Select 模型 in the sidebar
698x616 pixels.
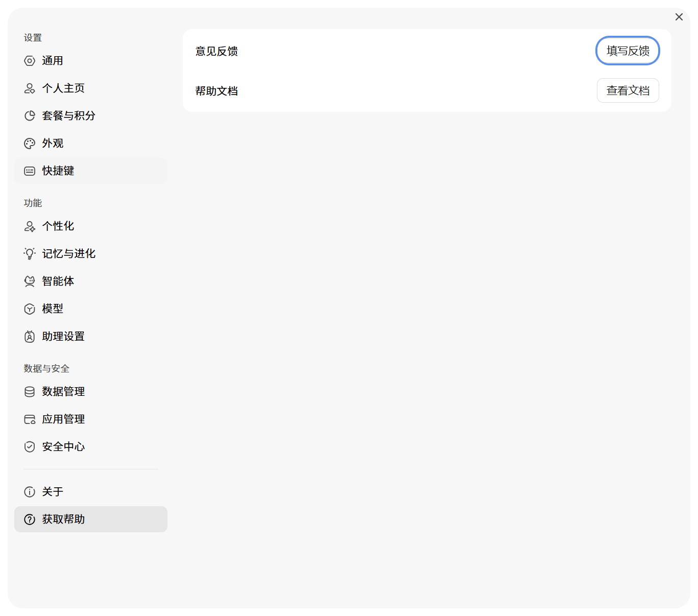tap(91, 309)
